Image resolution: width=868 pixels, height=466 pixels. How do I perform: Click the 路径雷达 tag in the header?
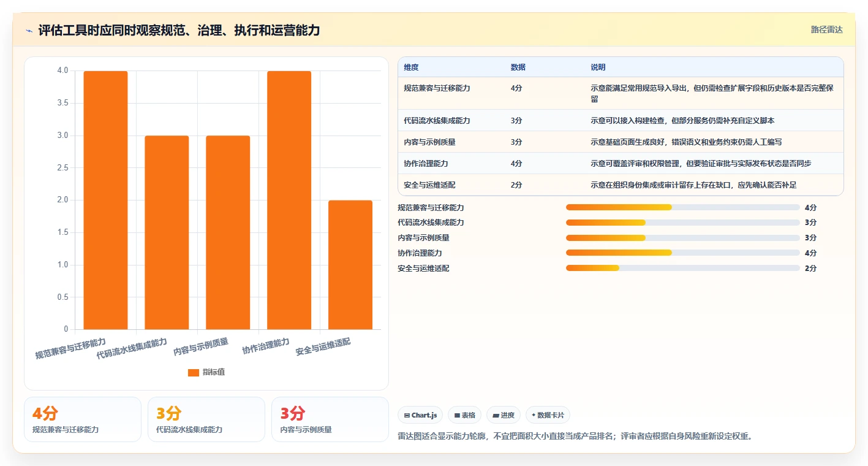(826, 29)
